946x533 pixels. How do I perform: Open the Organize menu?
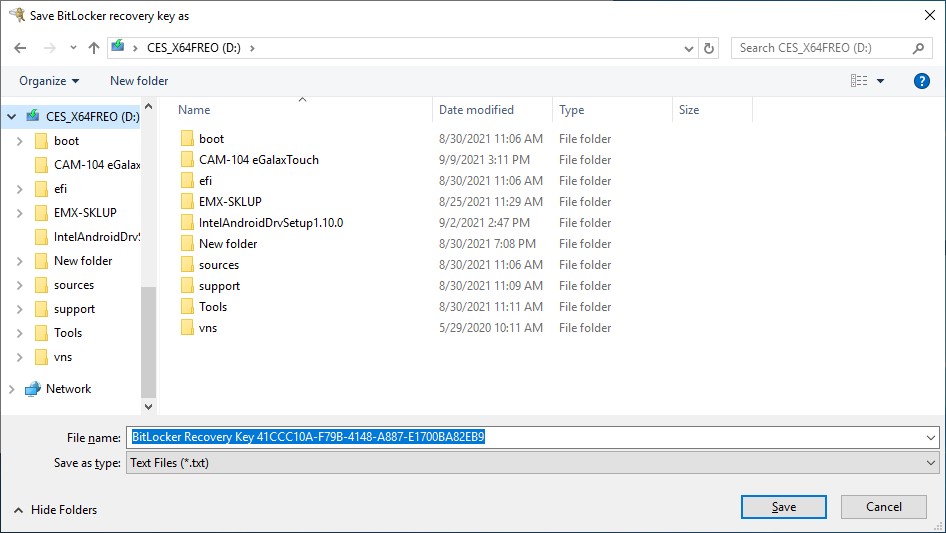48,81
